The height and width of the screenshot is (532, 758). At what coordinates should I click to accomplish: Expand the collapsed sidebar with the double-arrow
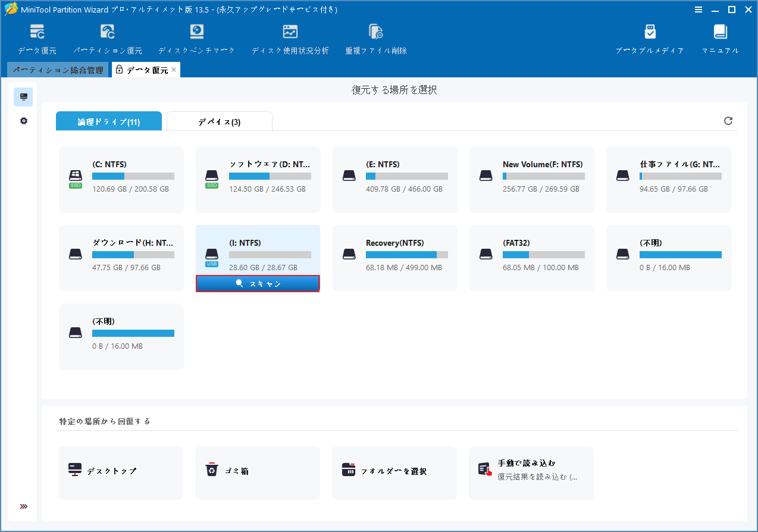pyautogui.click(x=23, y=506)
